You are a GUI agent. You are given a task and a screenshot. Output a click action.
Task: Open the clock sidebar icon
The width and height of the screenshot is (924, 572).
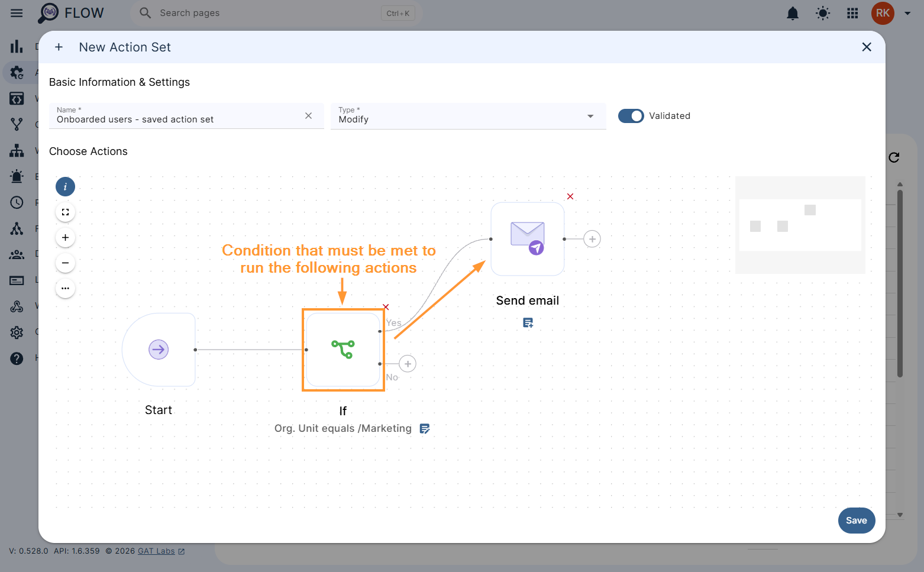(17, 202)
